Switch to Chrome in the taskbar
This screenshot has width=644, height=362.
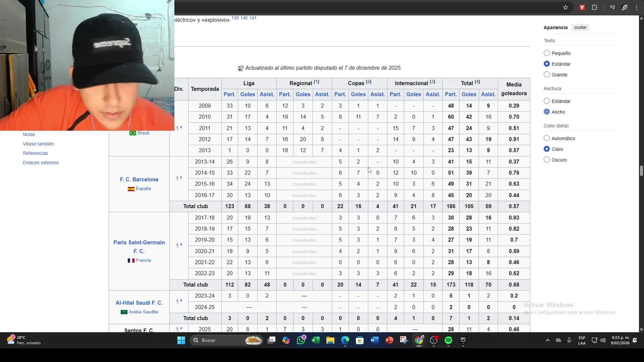(x=419, y=340)
